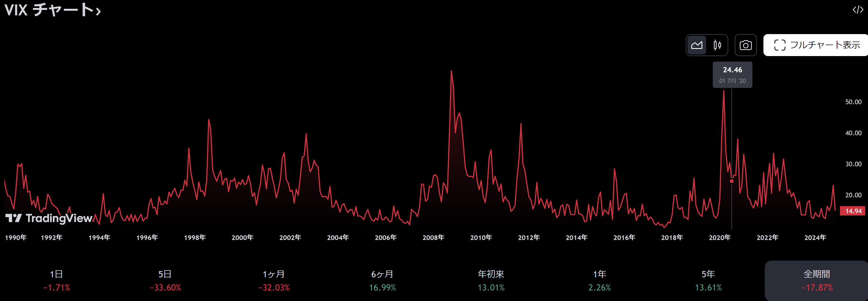Screen dimensions: 868x301
Task: Open the embed code icon
Action: pos(858,10)
